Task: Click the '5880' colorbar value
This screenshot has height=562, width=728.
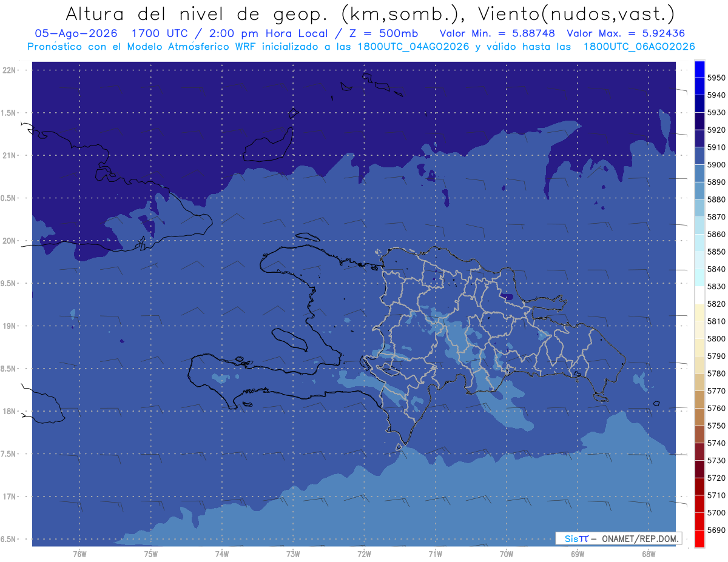Action: (716, 199)
